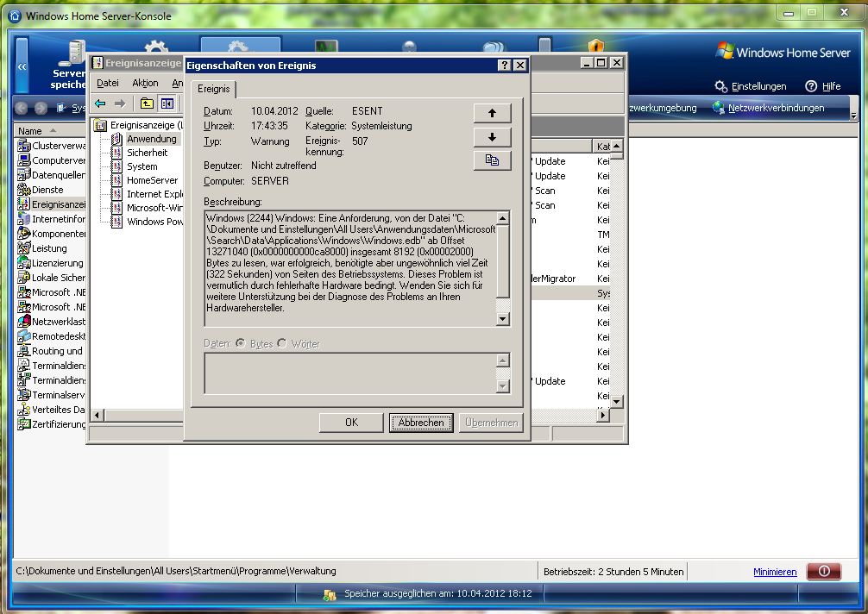Click the event source value ESENT

pyautogui.click(x=367, y=111)
